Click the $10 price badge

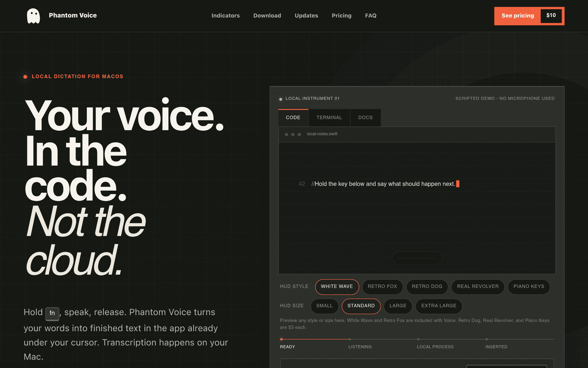(x=551, y=16)
